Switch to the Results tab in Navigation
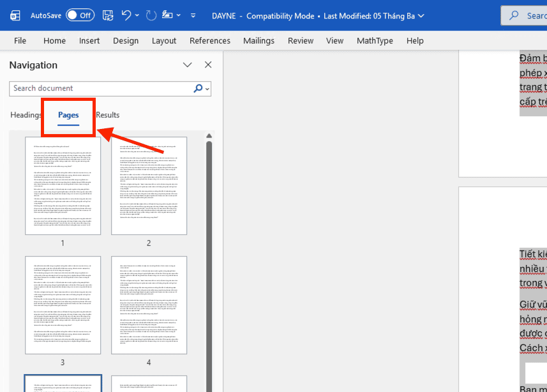Image resolution: width=547 pixels, height=392 pixels. click(108, 115)
